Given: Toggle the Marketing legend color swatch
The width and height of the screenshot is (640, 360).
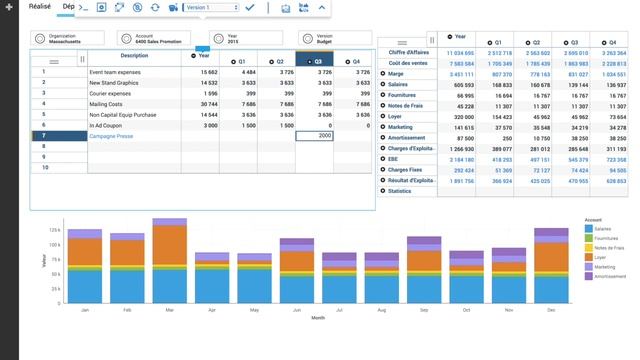Looking at the screenshot, I should tap(589, 267).
